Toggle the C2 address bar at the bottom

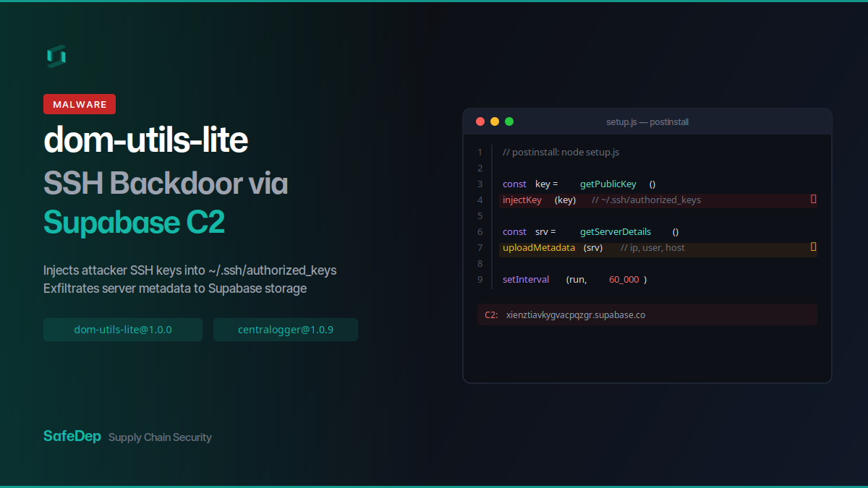(x=647, y=314)
